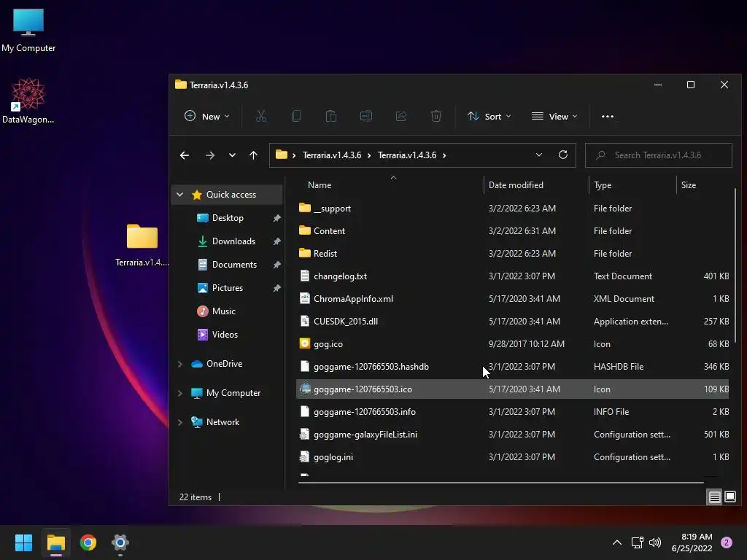Viewport: 747px width, 560px height.
Task: Select CUESDK_2015.dll file
Action: 513,322
